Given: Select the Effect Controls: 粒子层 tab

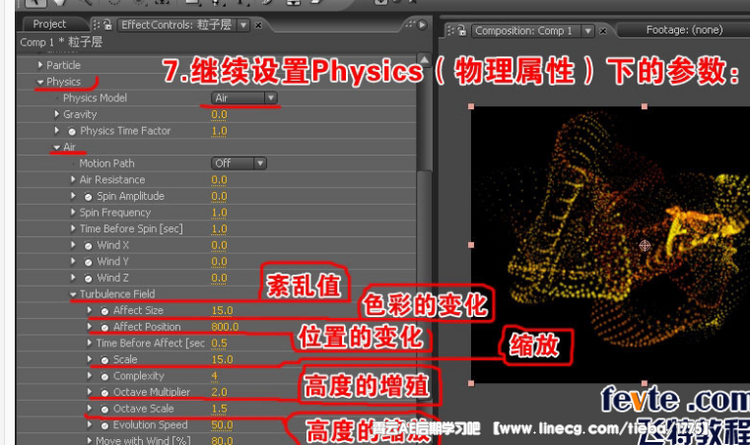Looking at the screenshot, I should (176, 24).
